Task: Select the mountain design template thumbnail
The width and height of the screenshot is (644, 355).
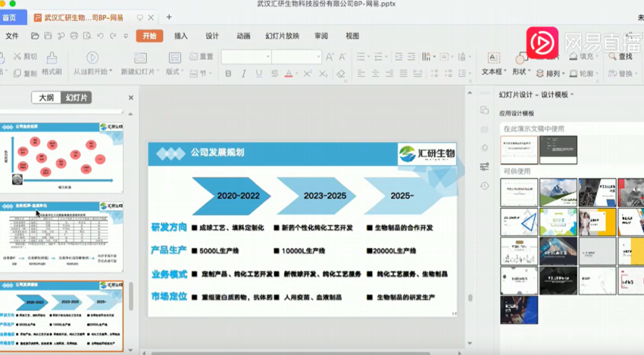Action: pyautogui.click(x=558, y=192)
